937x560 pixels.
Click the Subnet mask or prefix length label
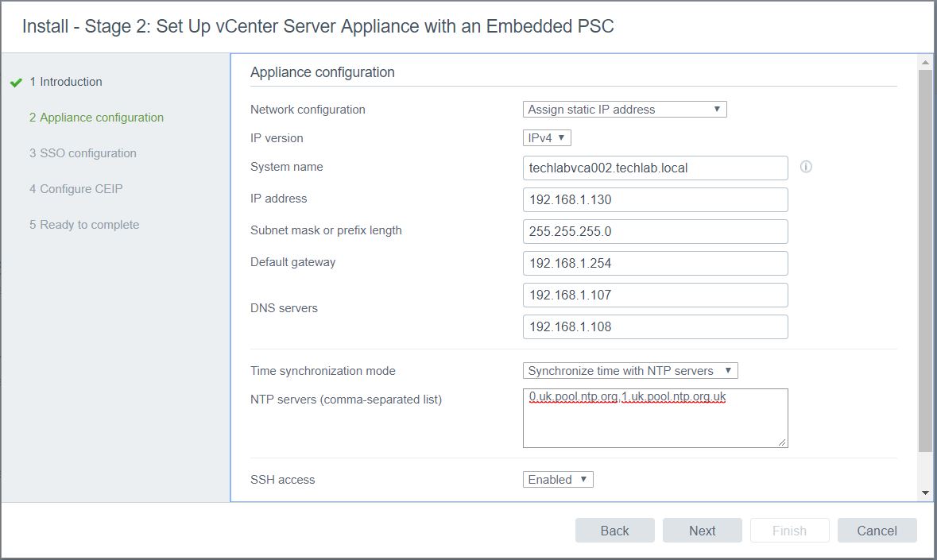327,230
